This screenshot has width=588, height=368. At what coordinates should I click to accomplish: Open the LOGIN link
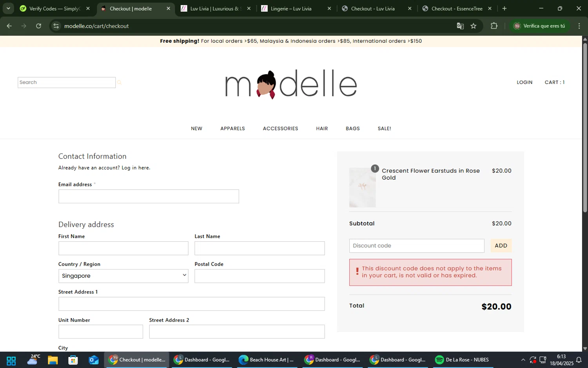coord(524,82)
